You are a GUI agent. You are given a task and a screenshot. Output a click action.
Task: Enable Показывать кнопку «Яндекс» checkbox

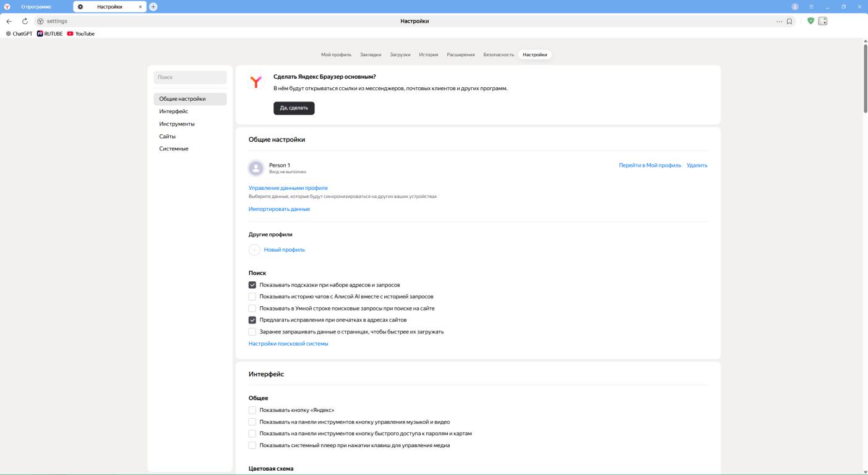[x=252, y=410]
